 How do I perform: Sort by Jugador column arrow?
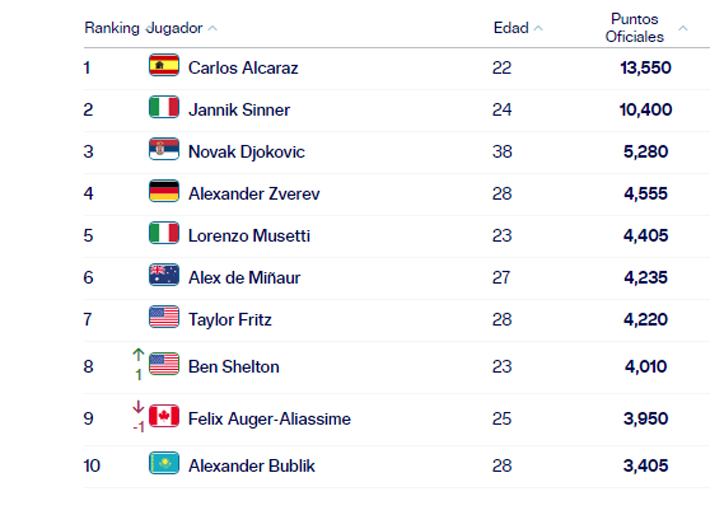click(213, 28)
